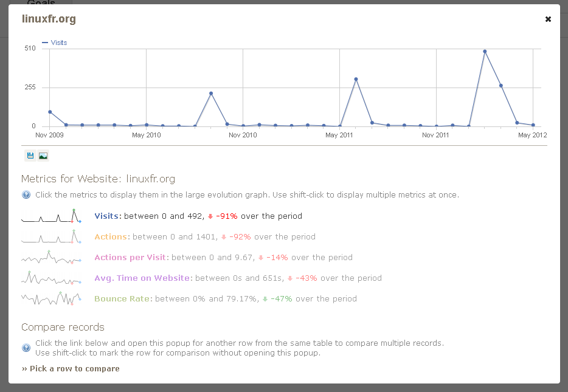
Task: Click the Actions per Visit sparkline
Action: click(x=52, y=257)
